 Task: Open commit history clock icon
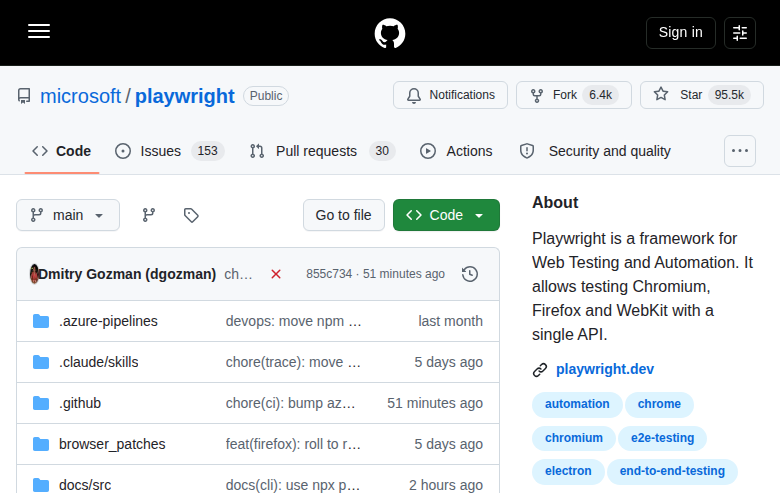[470, 274]
